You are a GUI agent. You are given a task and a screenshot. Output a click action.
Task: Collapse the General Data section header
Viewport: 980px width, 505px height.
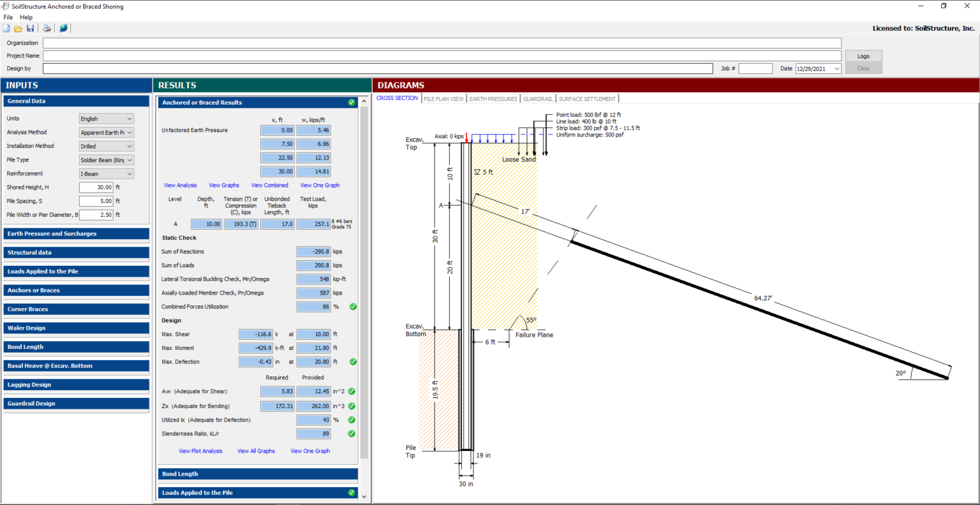[76, 101]
